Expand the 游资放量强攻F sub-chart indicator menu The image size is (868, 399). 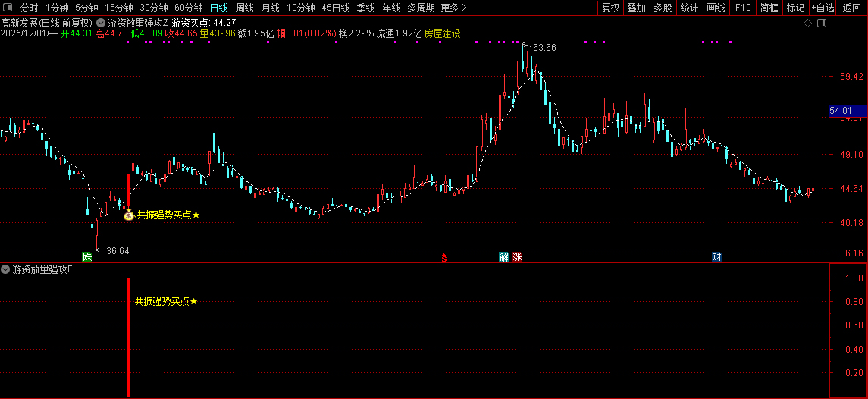[6, 269]
